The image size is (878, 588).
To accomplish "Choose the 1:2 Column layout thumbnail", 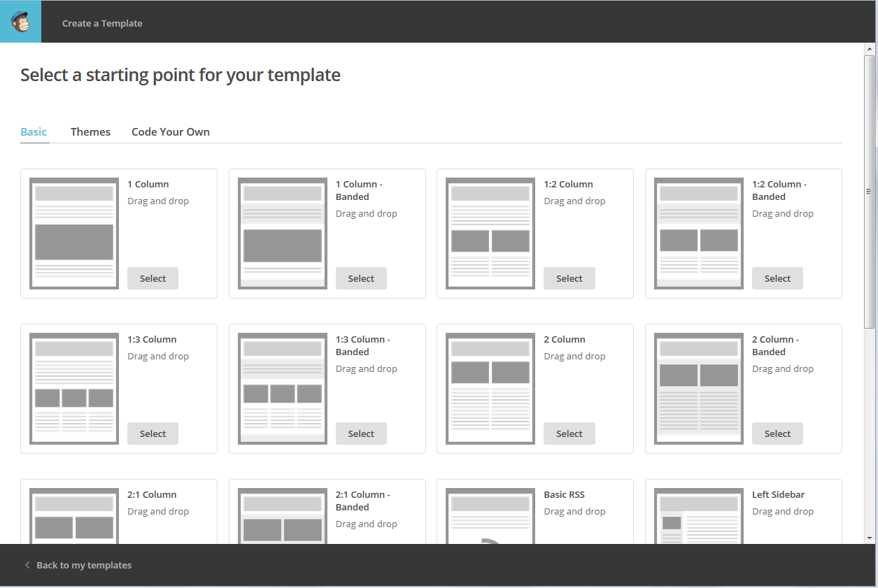I will coord(490,233).
